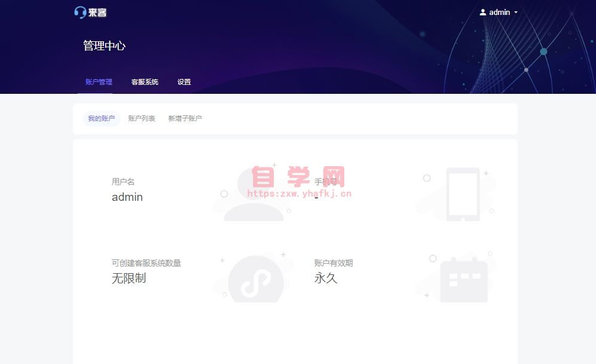This screenshot has width=596, height=364.
Task: Click the user profile icon beside admin
Action: (x=483, y=12)
